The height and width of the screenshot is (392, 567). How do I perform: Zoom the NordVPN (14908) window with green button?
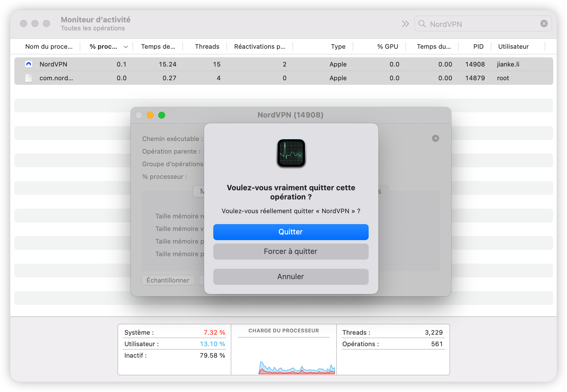pos(162,115)
